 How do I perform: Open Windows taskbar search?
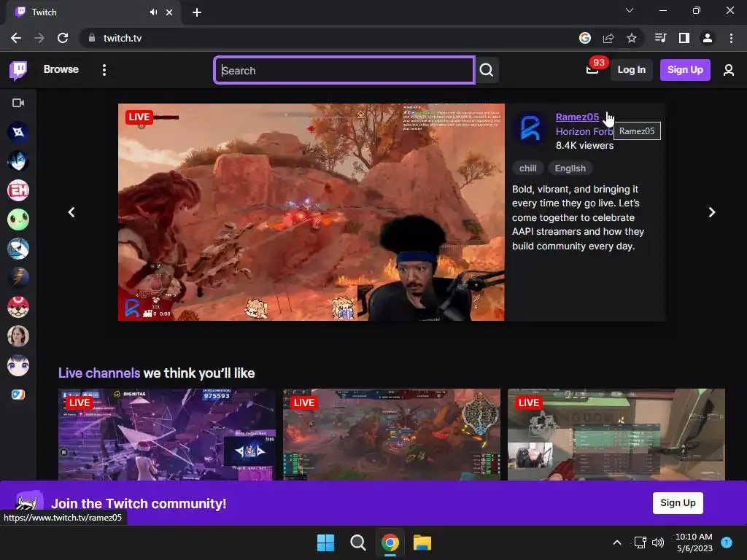click(357, 542)
